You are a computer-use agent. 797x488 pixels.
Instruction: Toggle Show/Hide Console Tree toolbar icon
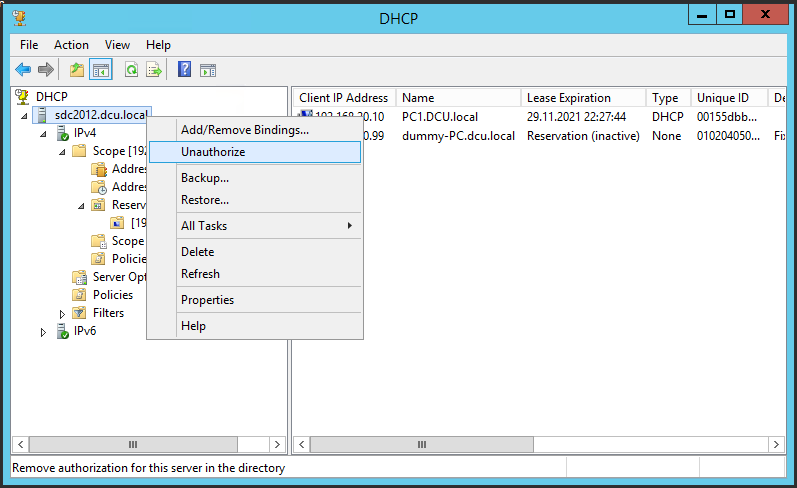coord(101,70)
